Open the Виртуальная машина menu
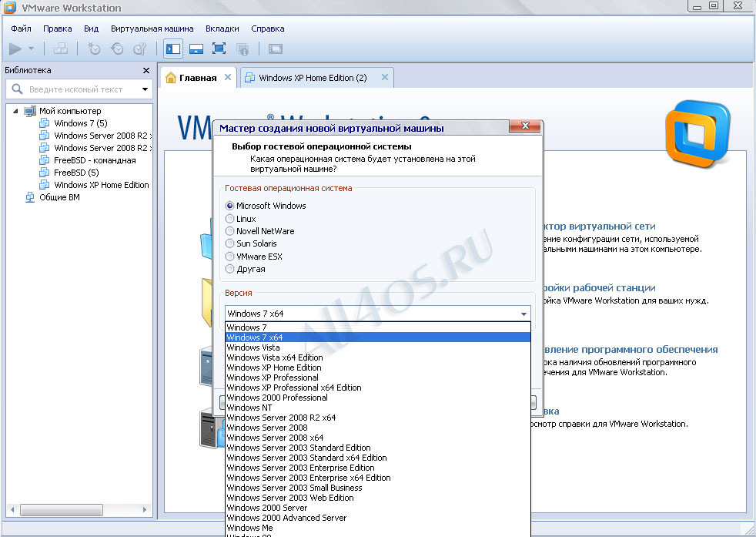This screenshot has height=537, width=756. 152,29
